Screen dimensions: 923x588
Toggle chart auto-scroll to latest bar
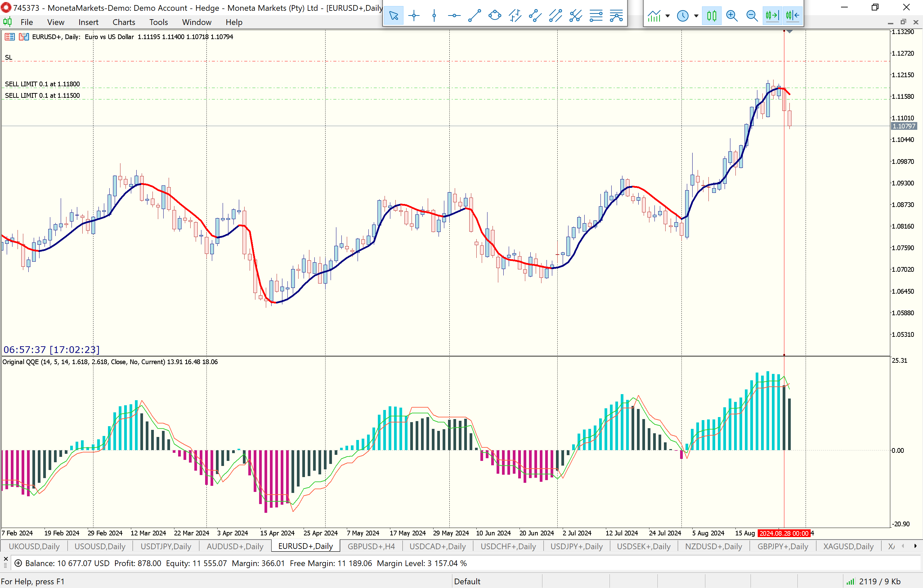point(772,16)
